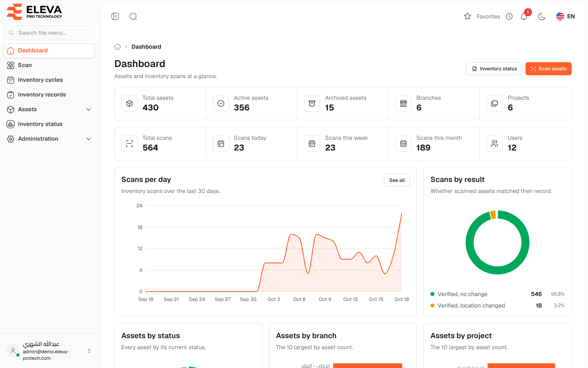This screenshot has height=368, width=588.
Task: Click the orange Scan assets button
Action: [x=548, y=69]
